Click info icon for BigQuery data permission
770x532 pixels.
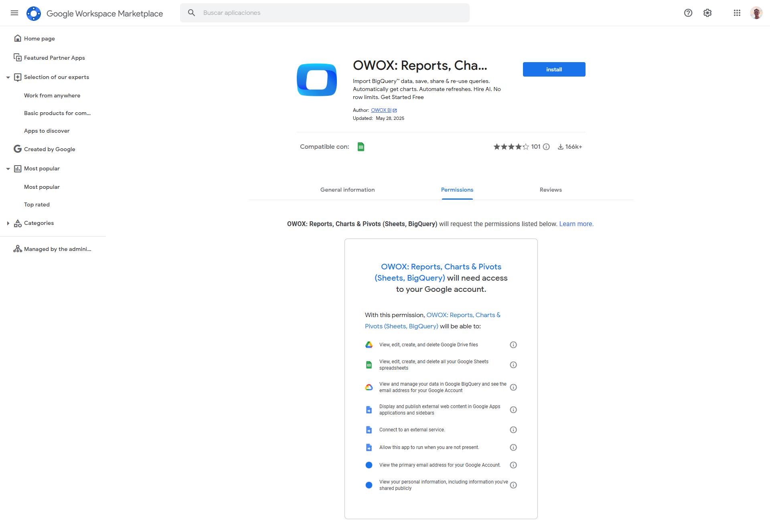tap(513, 387)
